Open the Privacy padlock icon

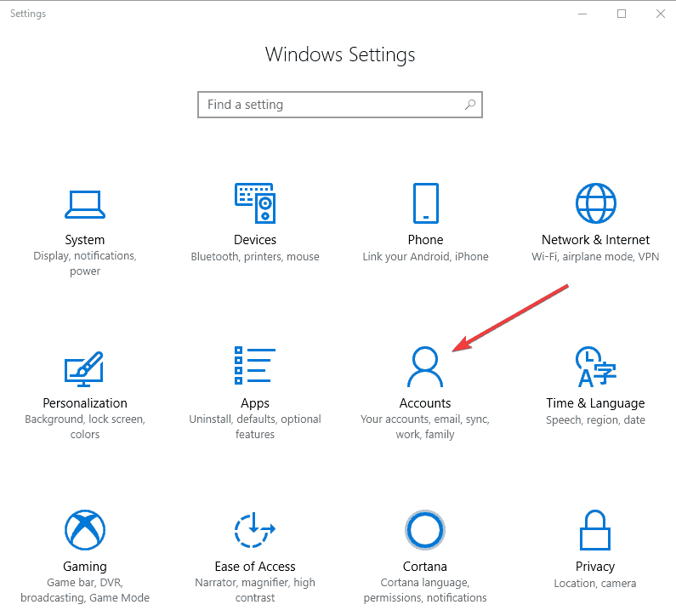point(595,530)
